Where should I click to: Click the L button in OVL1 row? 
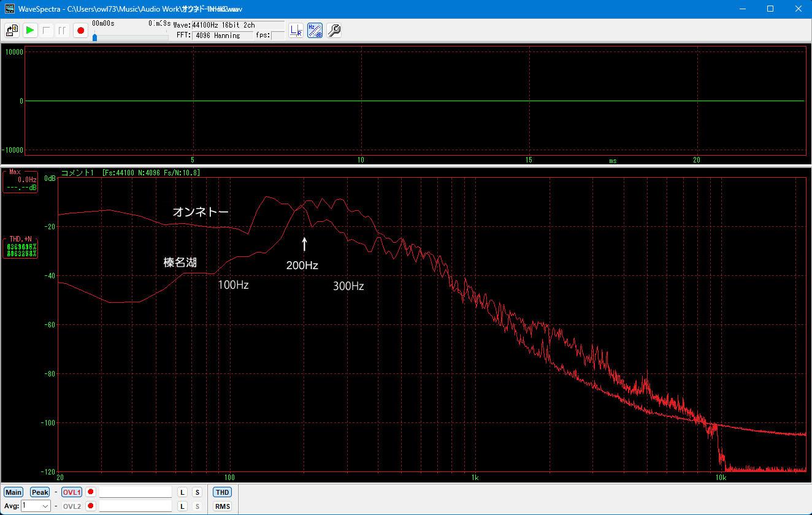tap(182, 492)
